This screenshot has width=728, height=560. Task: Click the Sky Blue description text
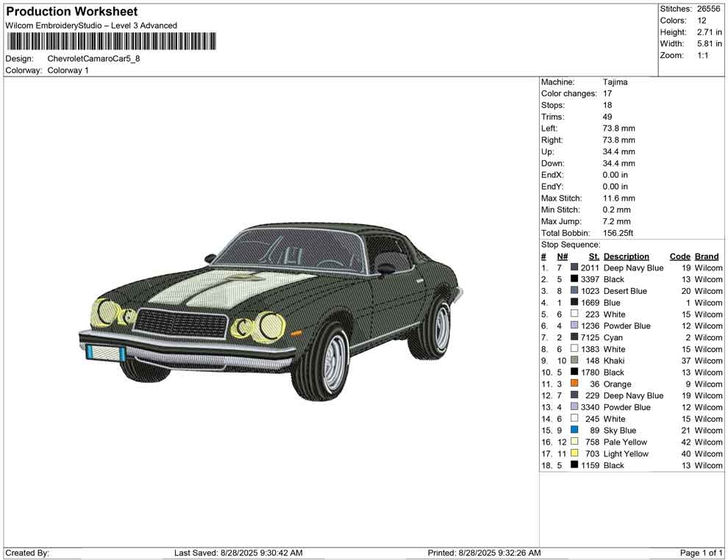click(620, 431)
